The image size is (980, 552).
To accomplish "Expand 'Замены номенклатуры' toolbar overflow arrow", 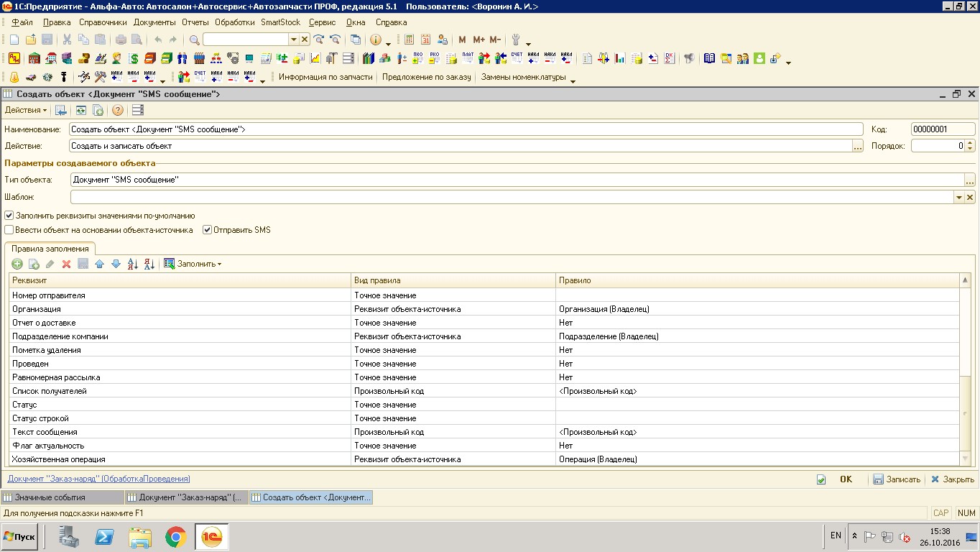I will (x=573, y=80).
